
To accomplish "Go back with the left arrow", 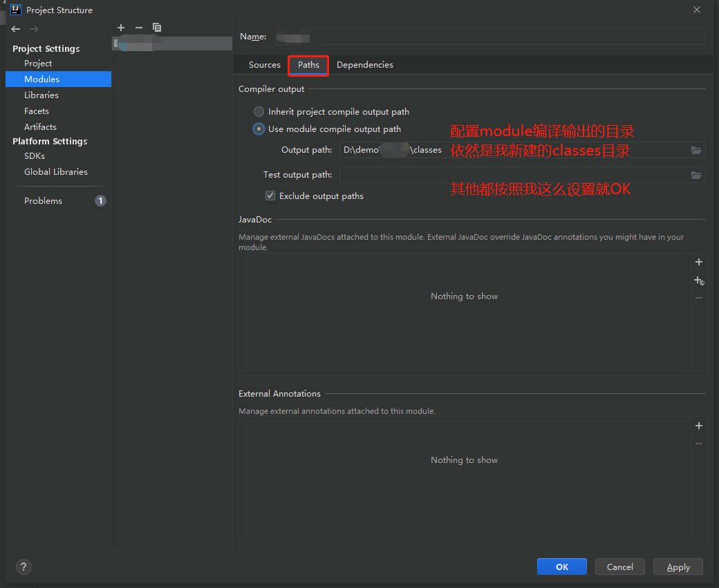I will [x=16, y=29].
